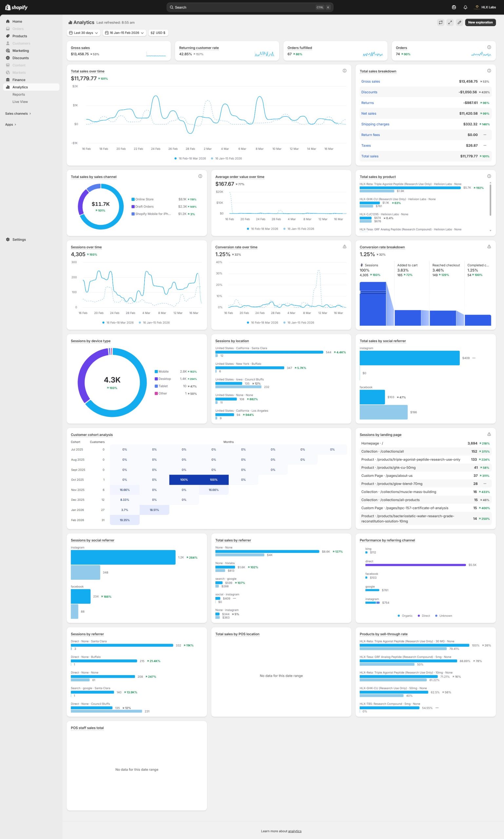Open the Last 30 days dropdown

pyautogui.click(x=84, y=33)
